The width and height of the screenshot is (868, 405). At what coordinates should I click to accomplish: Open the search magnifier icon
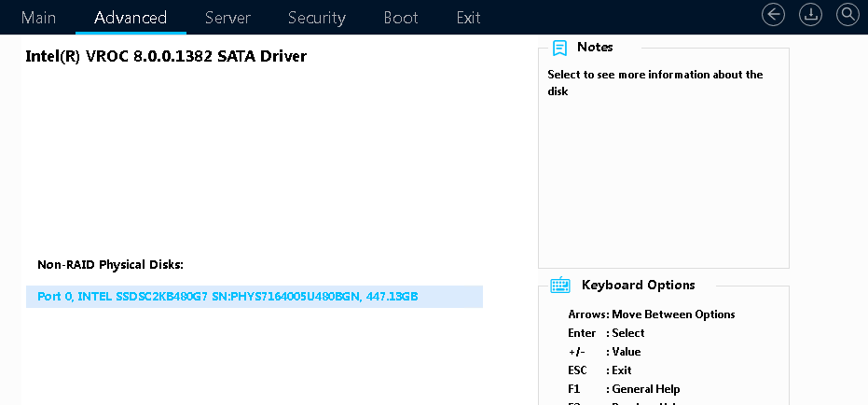tap(847, 15)
